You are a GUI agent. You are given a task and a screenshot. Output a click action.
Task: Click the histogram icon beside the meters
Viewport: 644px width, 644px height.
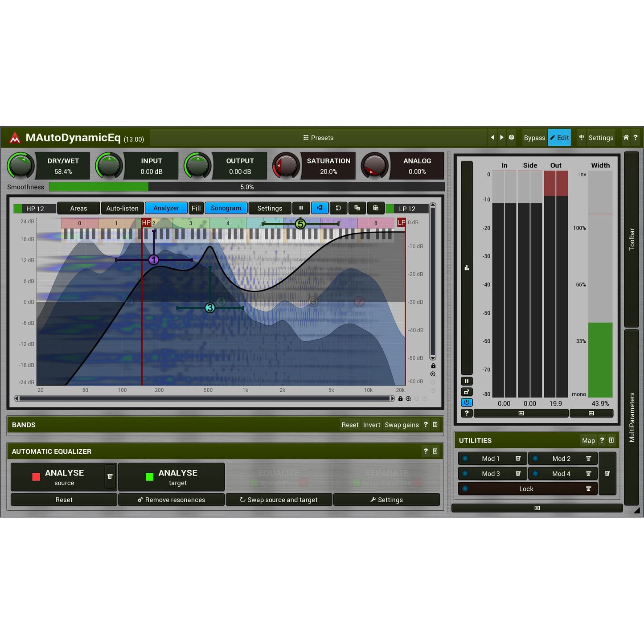click(x=467, y=267)
